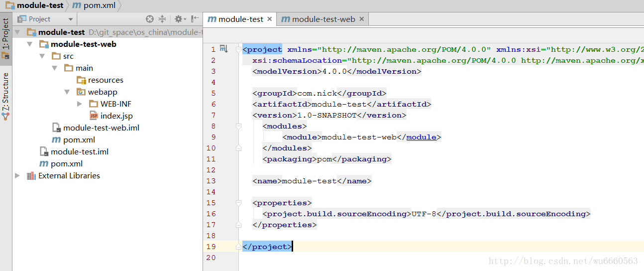The height and width of the screenshot is (271, 644).
Task: Expand External Libraries node
Action: click(x=18, y=175)
